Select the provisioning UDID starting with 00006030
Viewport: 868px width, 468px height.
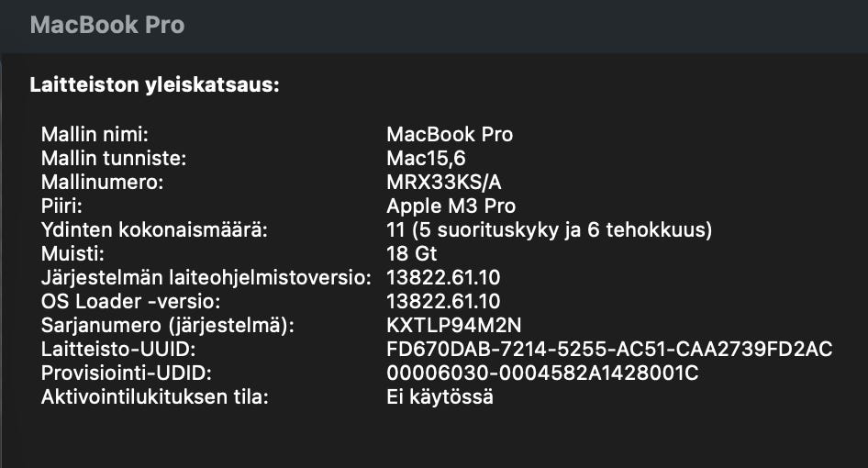542,373
